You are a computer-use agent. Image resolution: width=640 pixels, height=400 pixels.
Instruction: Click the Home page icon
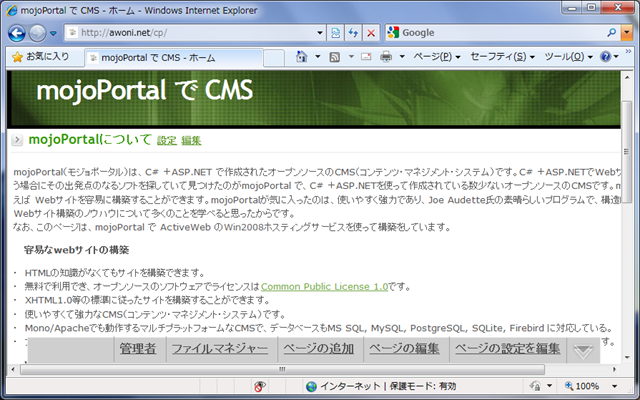pyautogui.click(x=302, y=57)
